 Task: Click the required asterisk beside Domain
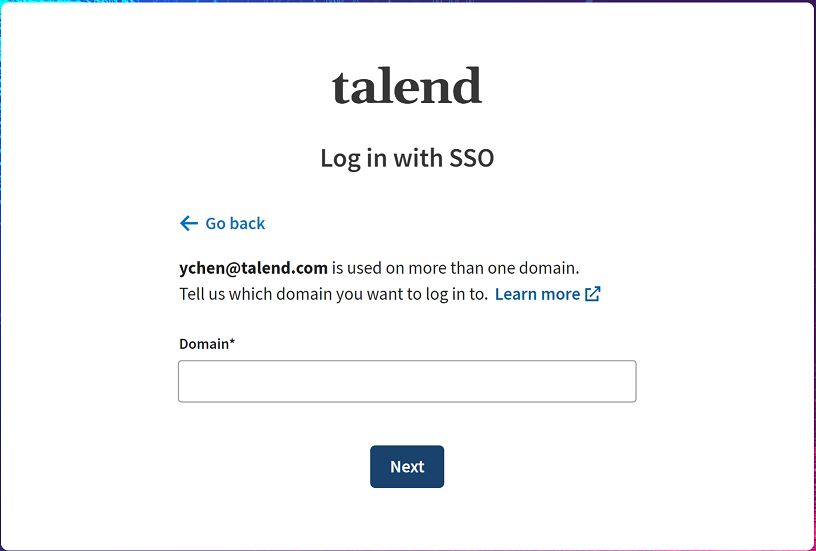(x=232, y=343)
